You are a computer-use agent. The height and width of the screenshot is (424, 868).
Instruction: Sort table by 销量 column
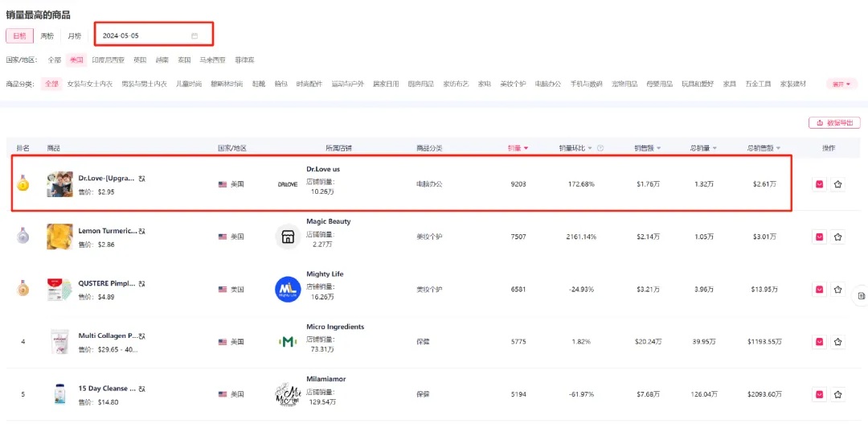coord(518,148)
